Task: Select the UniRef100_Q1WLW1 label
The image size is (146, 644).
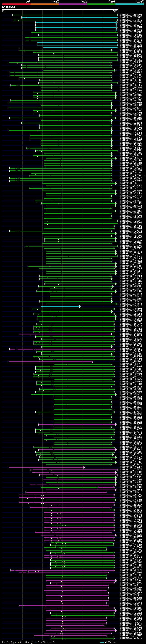Action: (x=131, y=82)
